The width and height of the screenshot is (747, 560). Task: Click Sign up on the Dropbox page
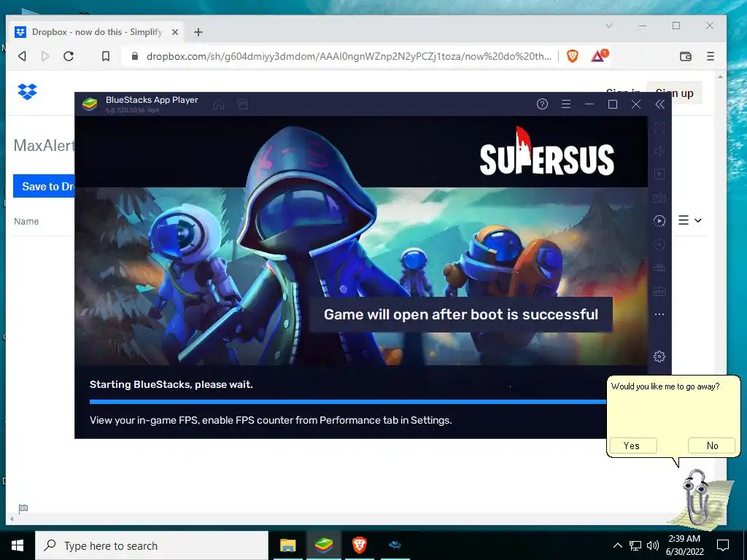point(674,93)
